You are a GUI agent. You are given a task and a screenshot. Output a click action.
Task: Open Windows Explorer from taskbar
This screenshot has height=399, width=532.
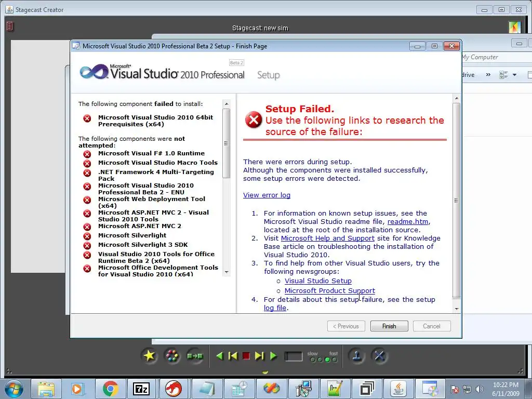click(x=46, y=389)
